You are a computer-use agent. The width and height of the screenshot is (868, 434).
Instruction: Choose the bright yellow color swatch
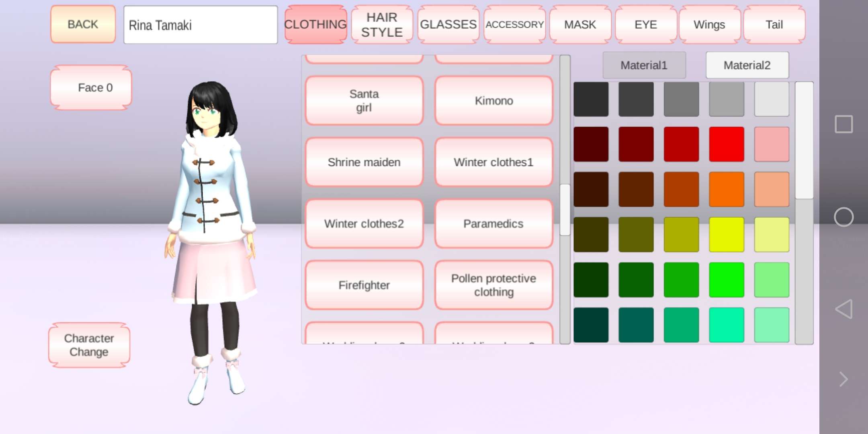tap(726, 234)
